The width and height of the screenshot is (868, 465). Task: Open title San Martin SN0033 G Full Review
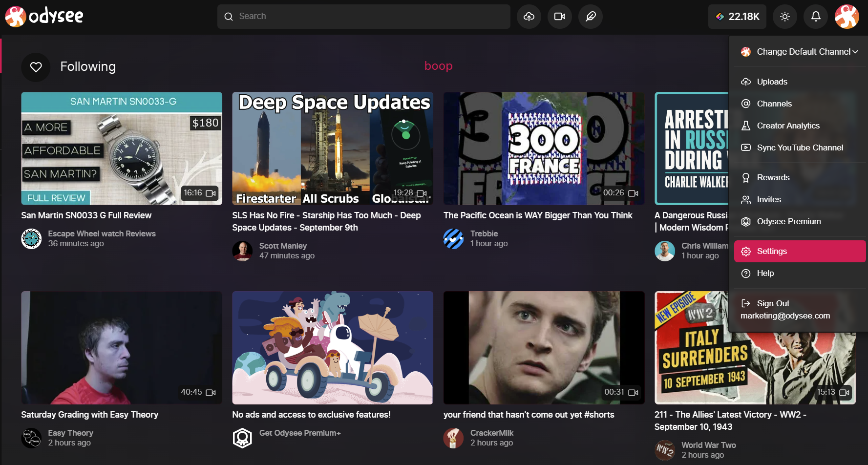click(x=86, y=215)
